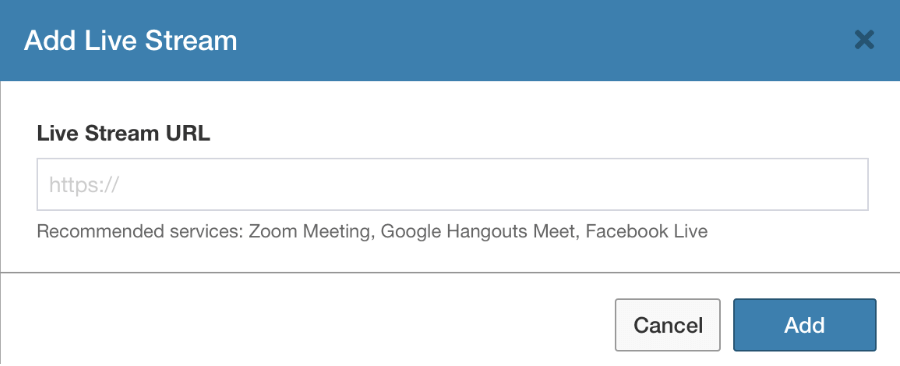This screenshot has width=900, height=366.
Task: Submit the stream URL with Add
Action: click(x=805, y=325)
